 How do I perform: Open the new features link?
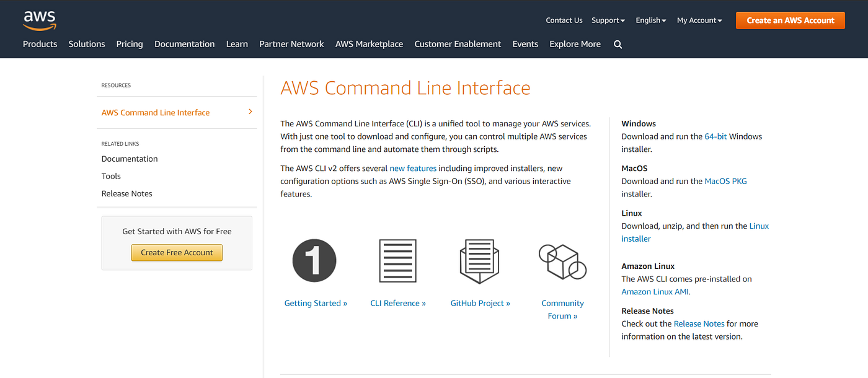pos(413,168)
